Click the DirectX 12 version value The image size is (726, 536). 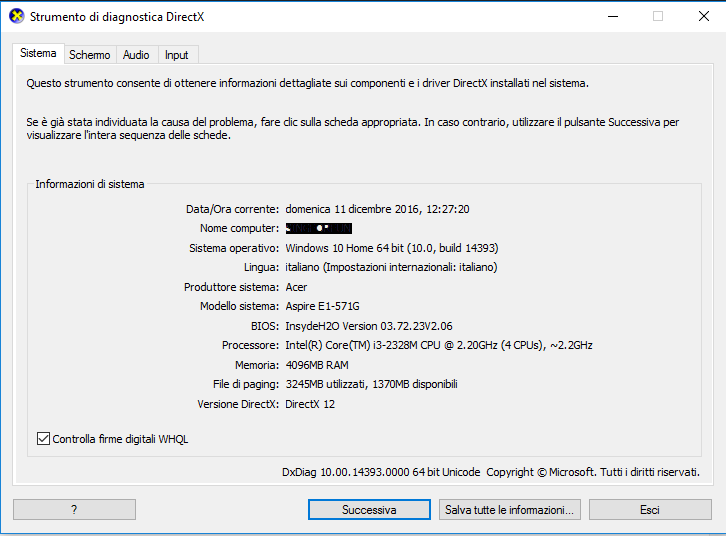(310, 404)
